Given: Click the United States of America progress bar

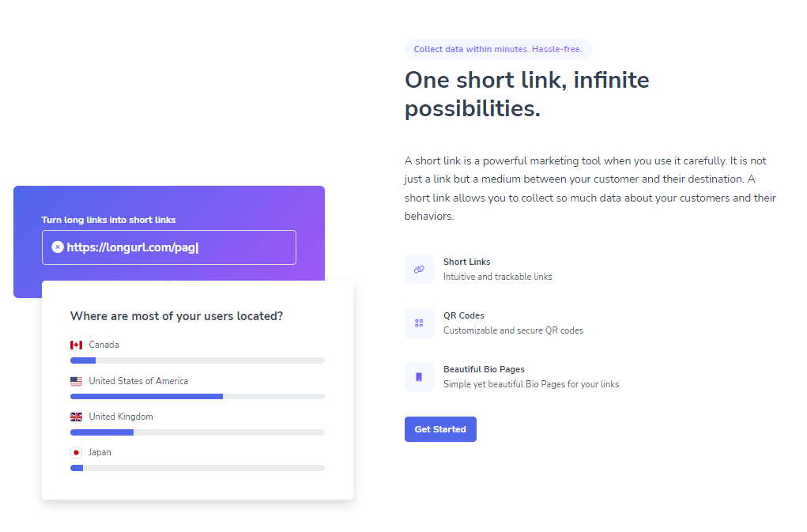Looking at the screenshot, I should pos(198,397).
